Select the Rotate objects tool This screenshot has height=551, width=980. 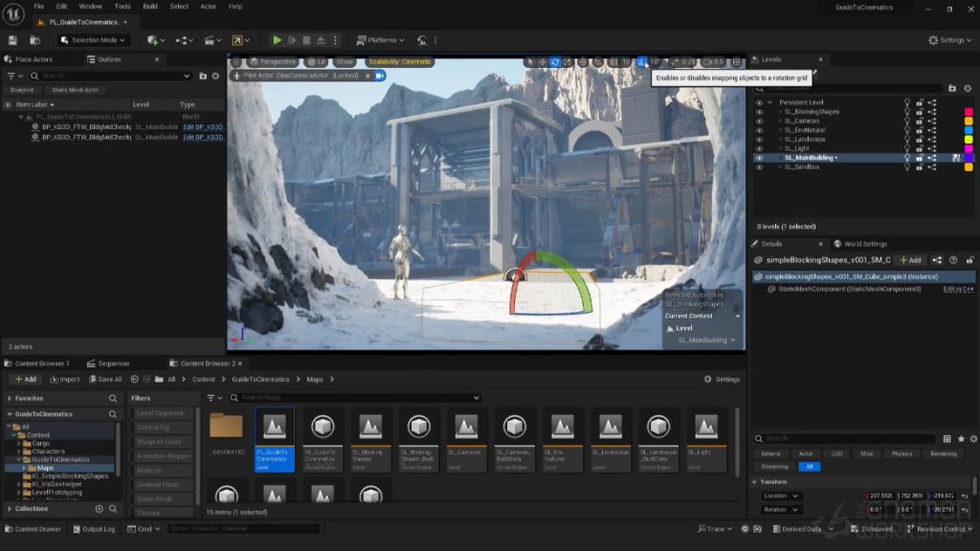point(555,62)
